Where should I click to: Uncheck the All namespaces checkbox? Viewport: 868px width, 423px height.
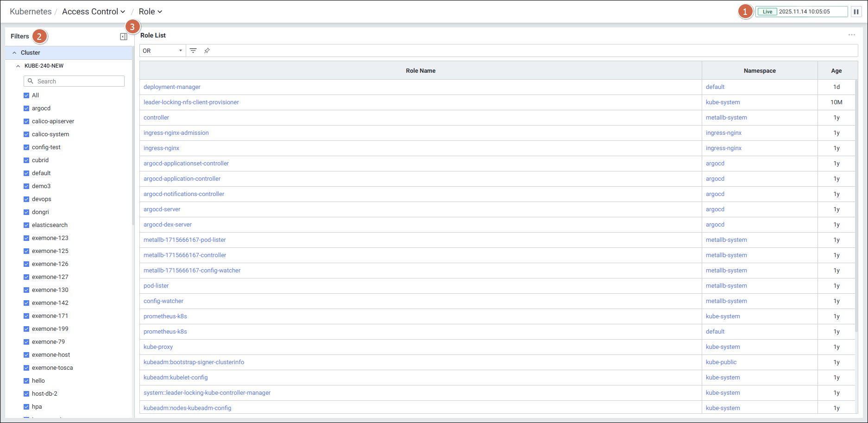pos(26,95)
